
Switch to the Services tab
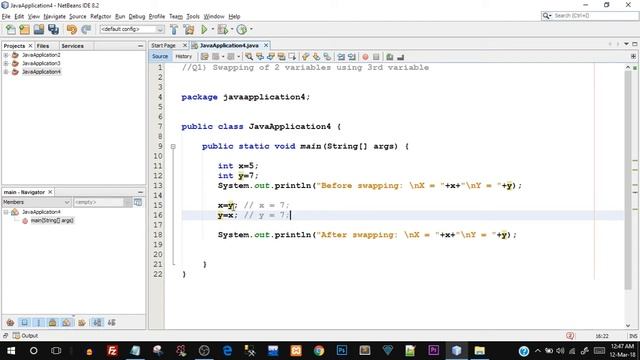click(x=73, y=46)
